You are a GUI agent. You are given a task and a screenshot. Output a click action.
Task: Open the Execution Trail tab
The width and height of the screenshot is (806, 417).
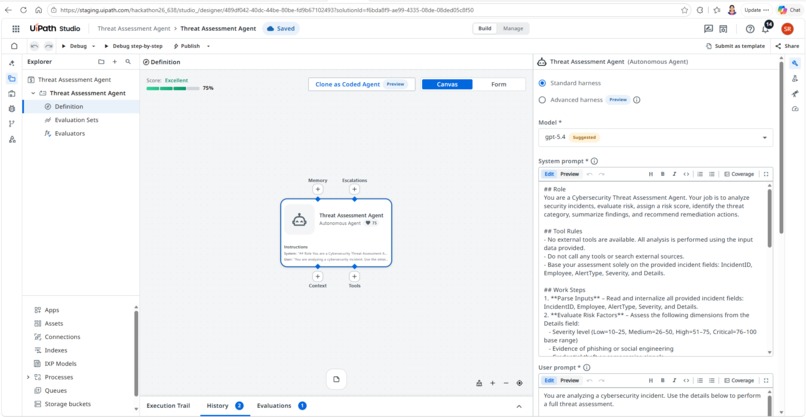(x=168, y=406)
